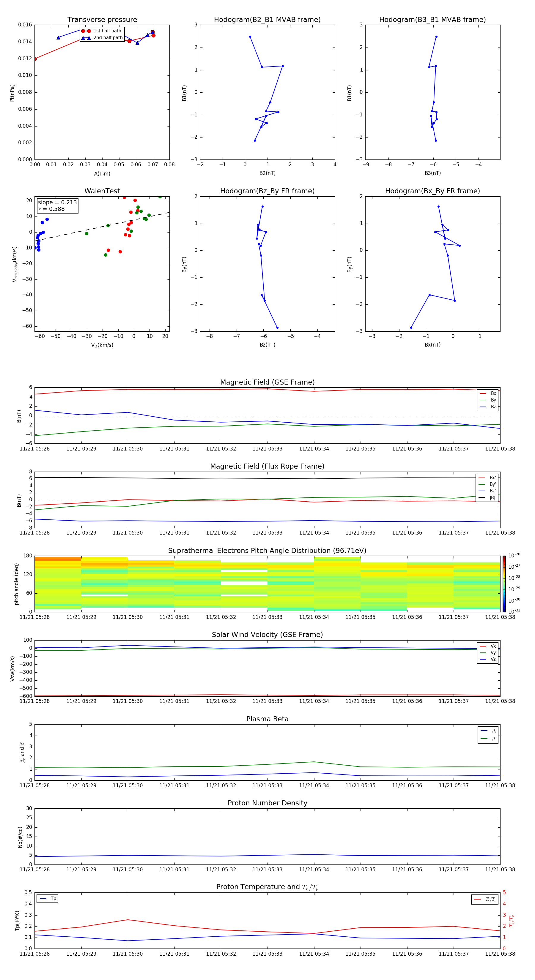Click the '2nd half path' legend entry
Image resolution: width=535 pixels, height=980 pixels.
coord(102,38)
